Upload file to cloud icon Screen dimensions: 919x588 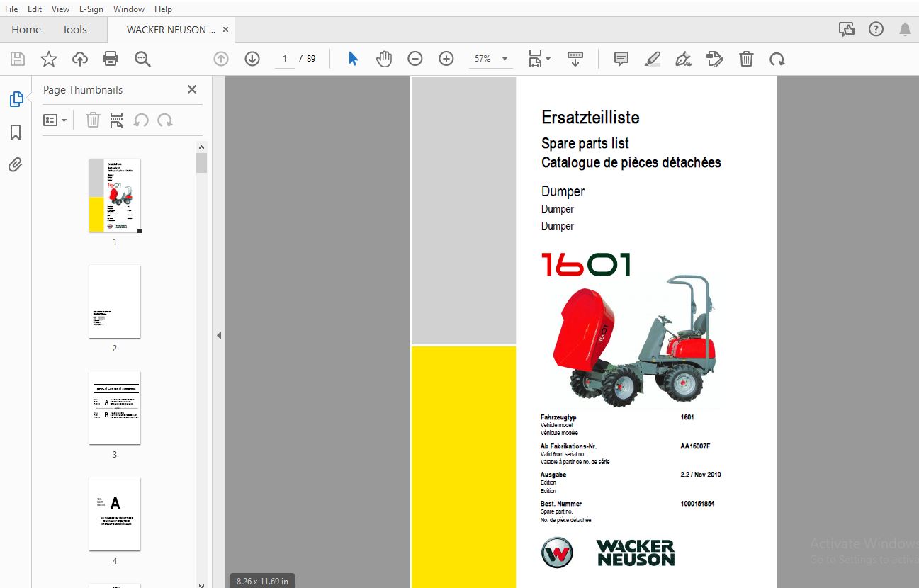point(80,59)
